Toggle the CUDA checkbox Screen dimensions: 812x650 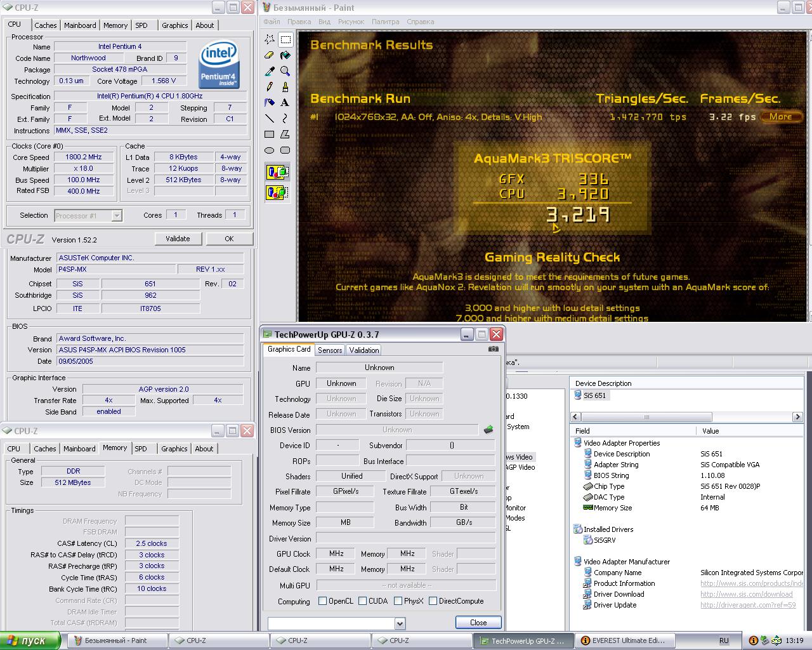pyautogui.click(x=363, y=601)
